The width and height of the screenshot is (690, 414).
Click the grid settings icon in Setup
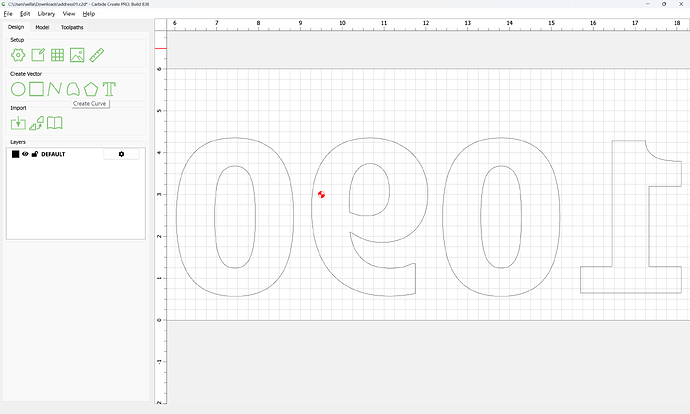pos(57,56)
